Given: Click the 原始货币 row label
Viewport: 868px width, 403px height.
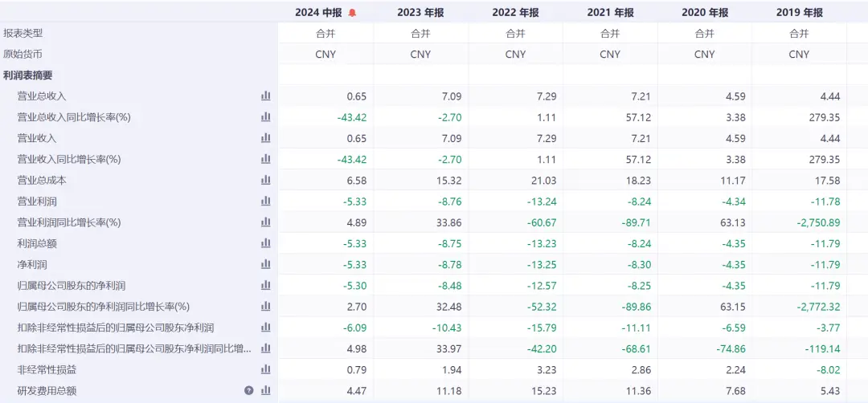Looking at the screenshot, I should pyautogui.click(x=23, y=55).
